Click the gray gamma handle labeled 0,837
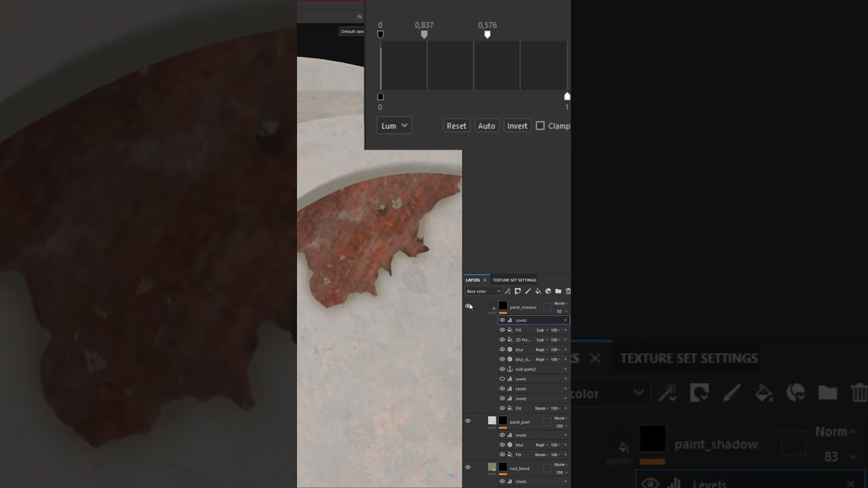Image resolution: width=868 pixels, height=488 pixels. (x=425, y=34)
